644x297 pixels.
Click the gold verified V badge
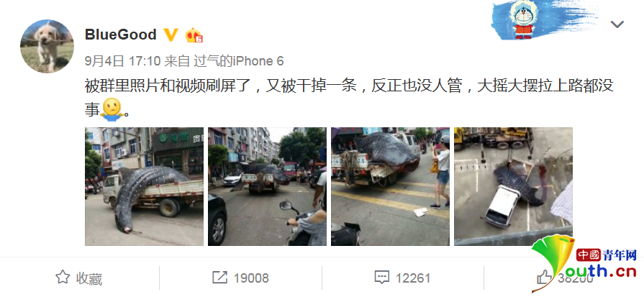pos(171,35)
